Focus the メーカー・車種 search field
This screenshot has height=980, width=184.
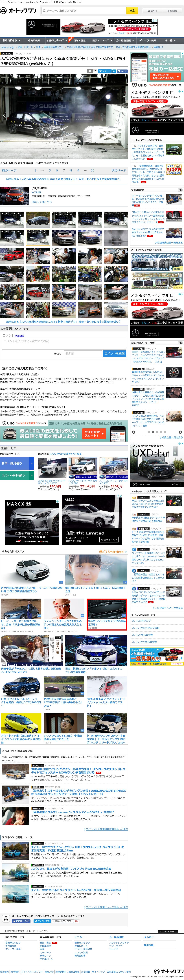point(83,11)
